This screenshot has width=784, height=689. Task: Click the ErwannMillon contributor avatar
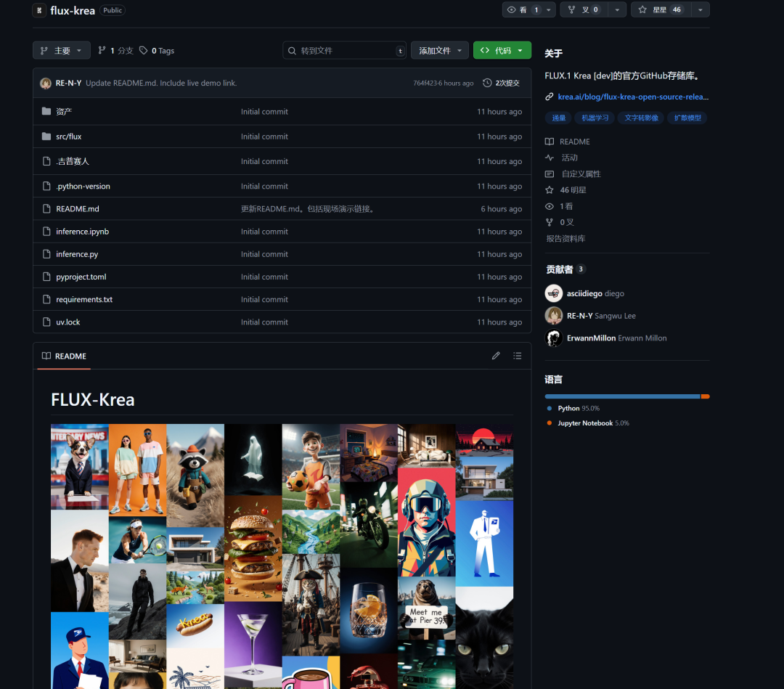553,338
